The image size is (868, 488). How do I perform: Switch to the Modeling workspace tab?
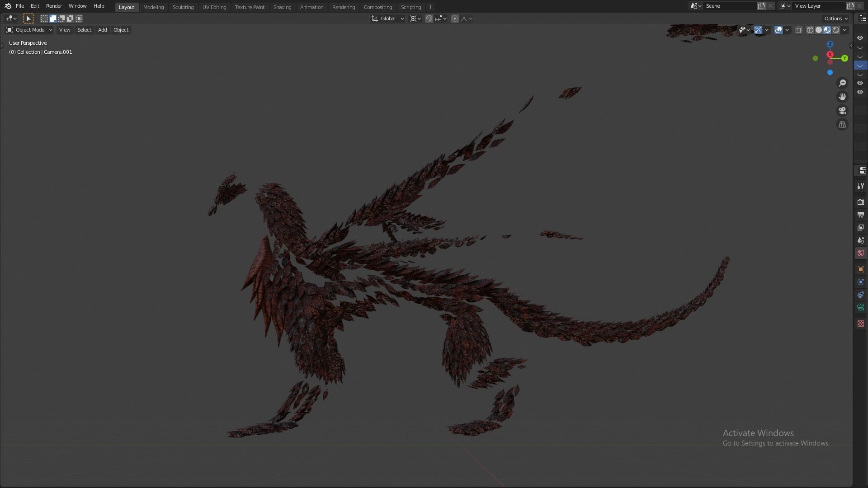click(x=153, y=7)
